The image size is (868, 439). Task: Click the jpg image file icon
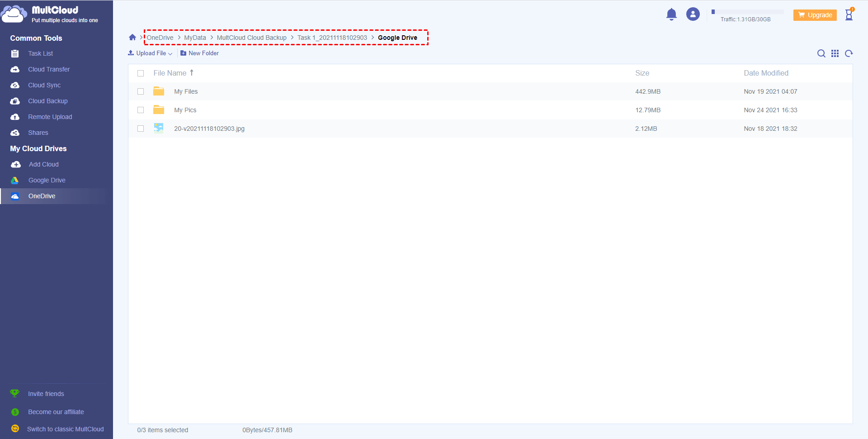coord(159,128)
